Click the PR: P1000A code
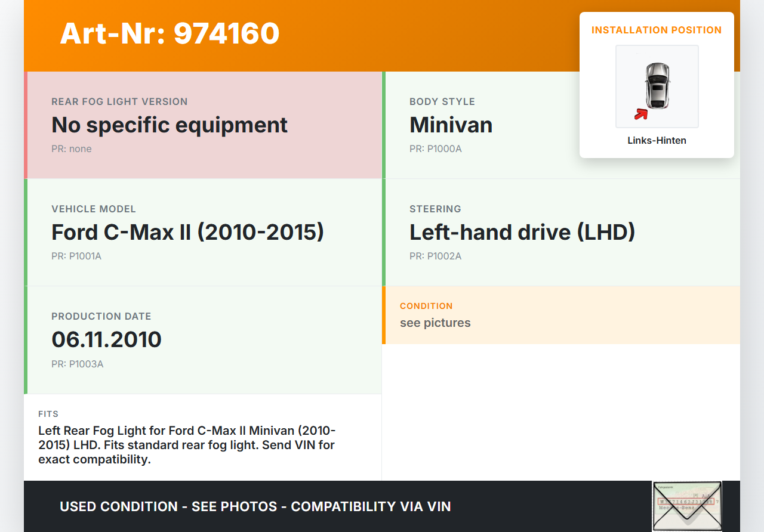This screenshot has height=532, width=764. 435,149
